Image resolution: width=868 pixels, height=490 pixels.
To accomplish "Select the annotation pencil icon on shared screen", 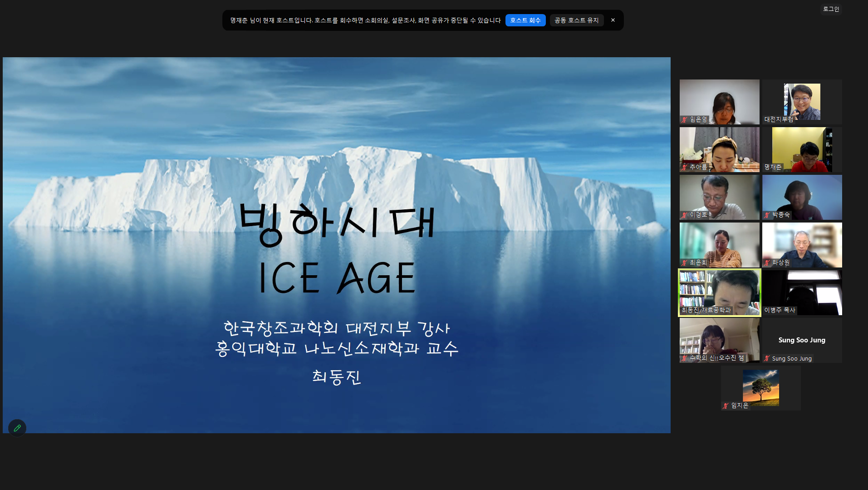I will click(17, 428).
